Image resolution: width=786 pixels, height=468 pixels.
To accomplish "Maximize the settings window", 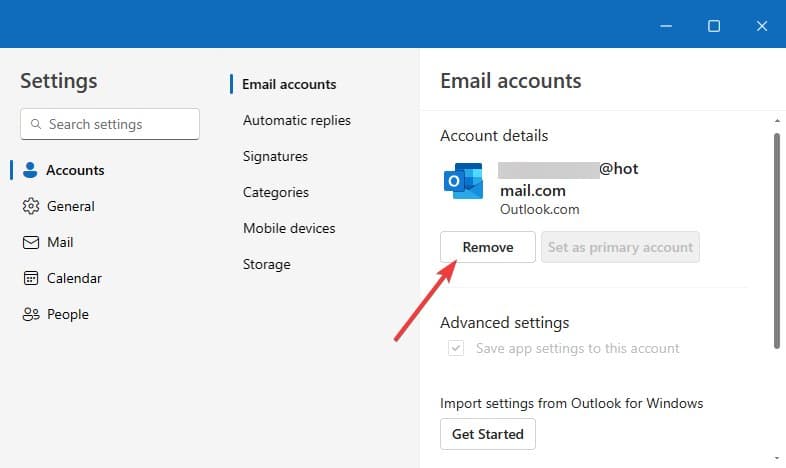I will tap(714, 26).
